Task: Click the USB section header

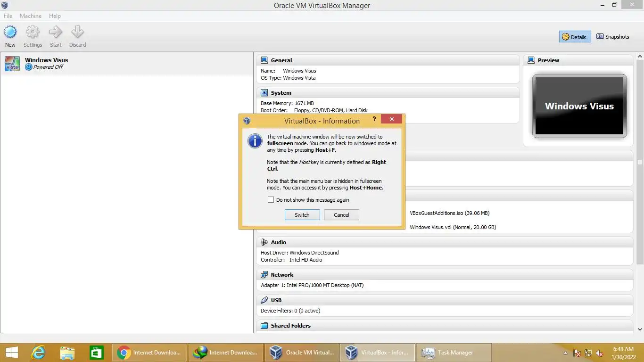Action: click(445, 300)
